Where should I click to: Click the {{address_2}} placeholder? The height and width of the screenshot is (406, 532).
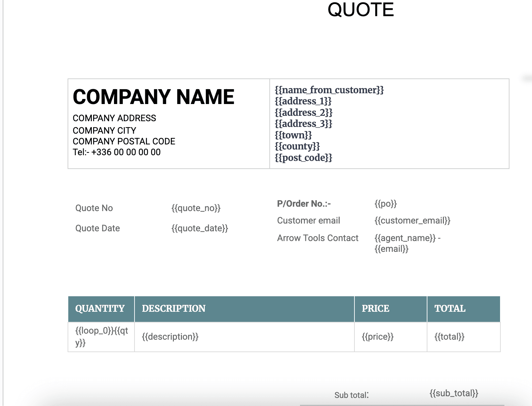coord(303,112)
